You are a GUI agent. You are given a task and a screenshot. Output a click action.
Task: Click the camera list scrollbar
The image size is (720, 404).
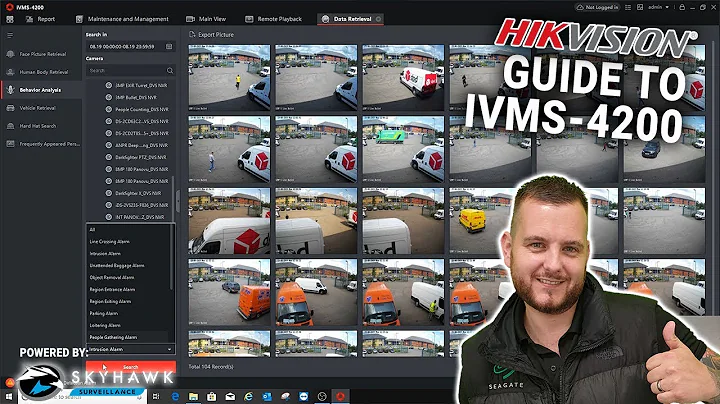coord(173,197)
